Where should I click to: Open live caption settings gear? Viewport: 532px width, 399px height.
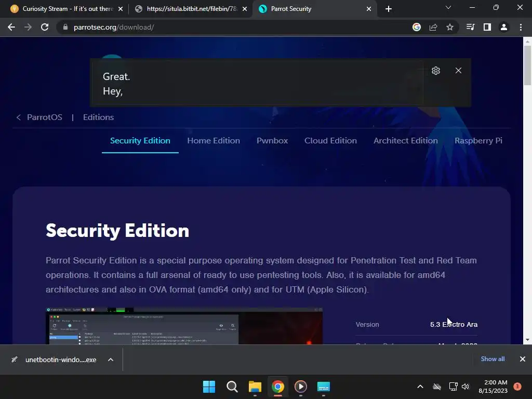[x=436, y=70]
